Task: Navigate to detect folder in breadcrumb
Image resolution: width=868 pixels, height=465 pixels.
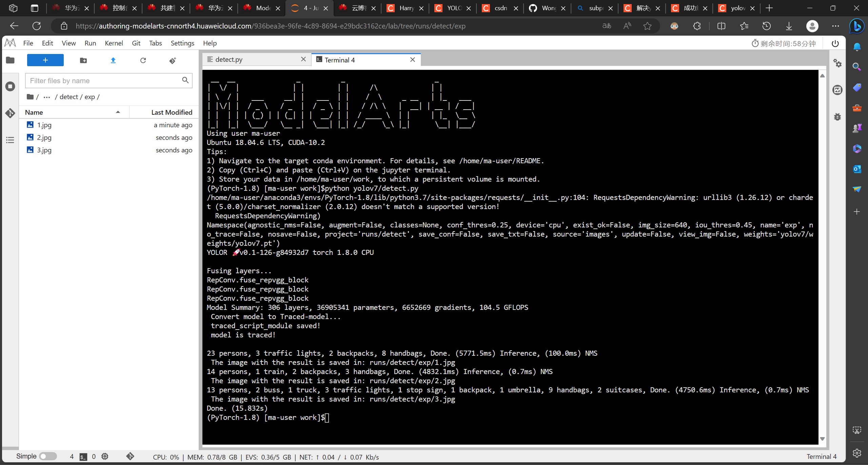Action: pos(69,97)
